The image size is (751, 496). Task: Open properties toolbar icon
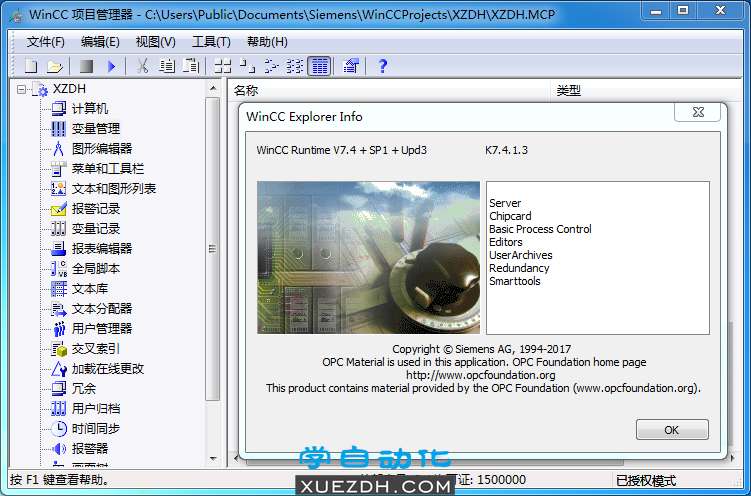coord(351,66)
